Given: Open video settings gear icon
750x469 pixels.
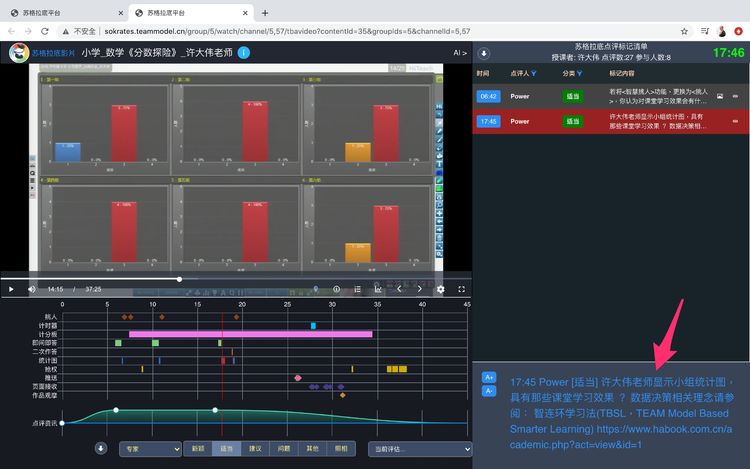Looking at the screenshot, I should [440, 289].
